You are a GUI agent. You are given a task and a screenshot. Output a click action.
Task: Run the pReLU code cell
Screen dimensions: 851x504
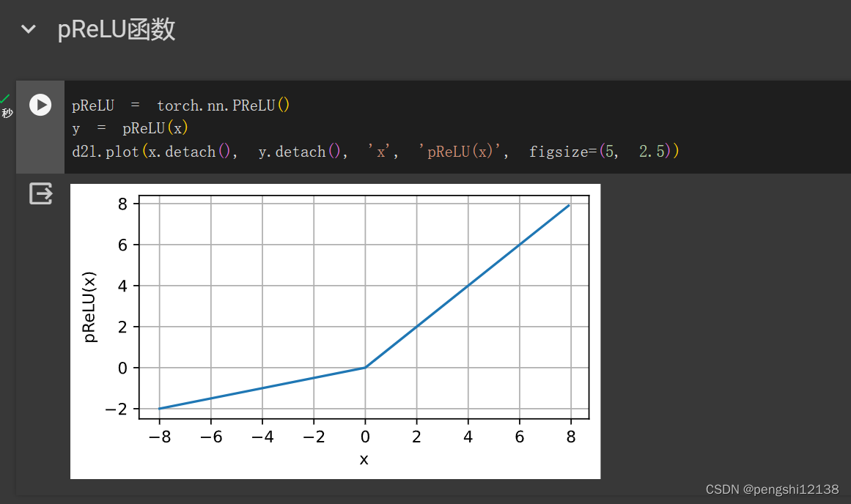(40, 105)
